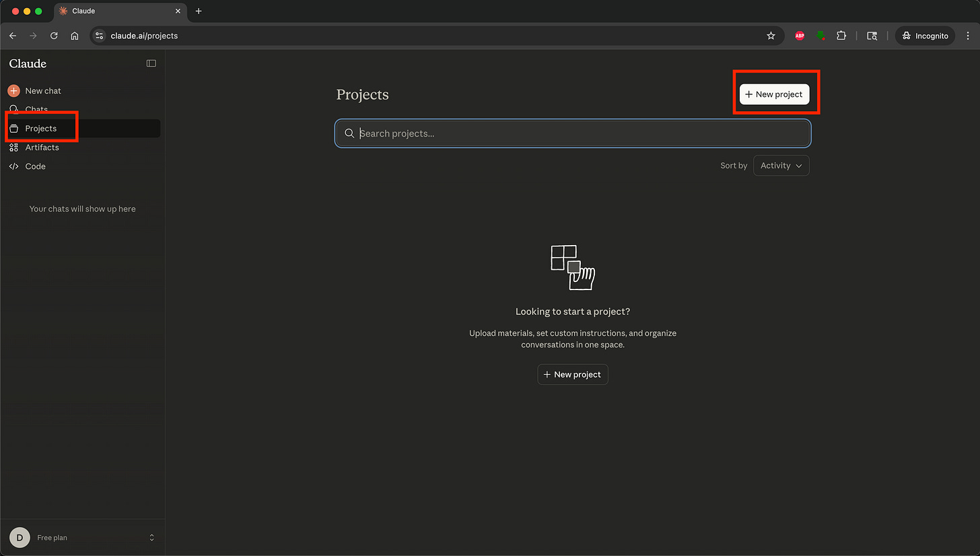This screenshot has height=556, width=980.
Task: Reload the current page
Action: coord(54,36)
